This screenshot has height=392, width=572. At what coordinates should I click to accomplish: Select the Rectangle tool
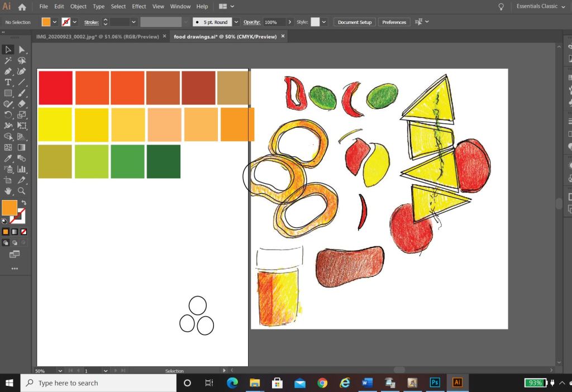(8, 93)
